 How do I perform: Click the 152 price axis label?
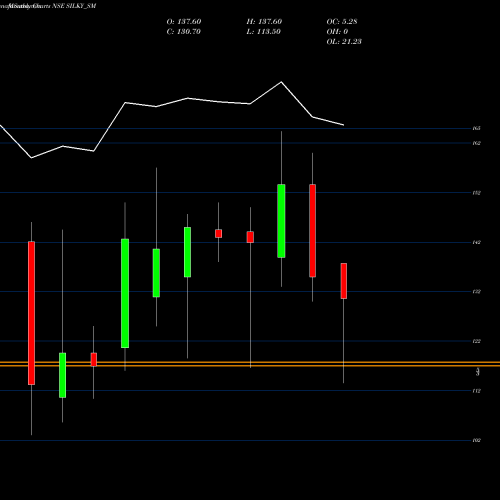(x=477, y=193)
